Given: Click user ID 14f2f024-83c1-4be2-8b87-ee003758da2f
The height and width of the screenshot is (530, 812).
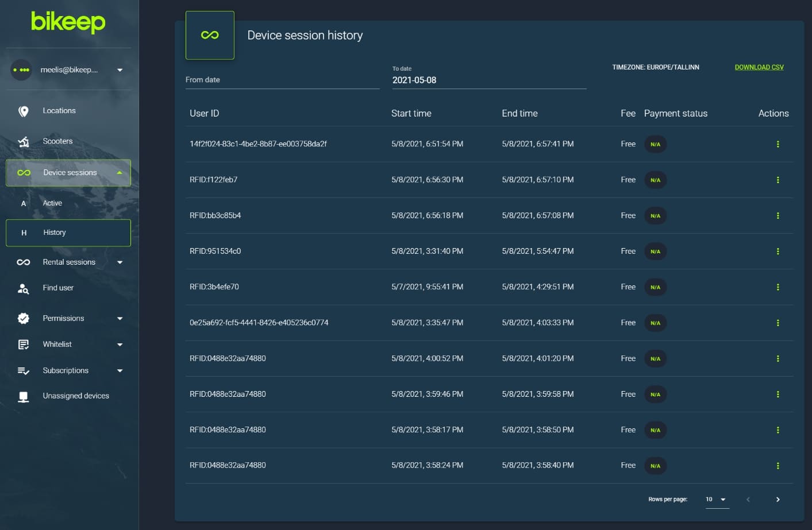Looking at the screenshot, I should coord(258,144).
